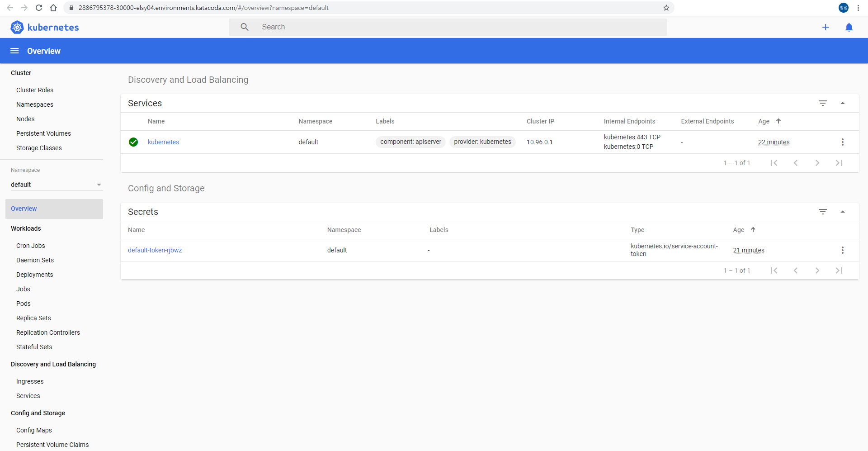Open Storage Classes in sidebar
Screen dimensions: 868x451
pos(39,148)
